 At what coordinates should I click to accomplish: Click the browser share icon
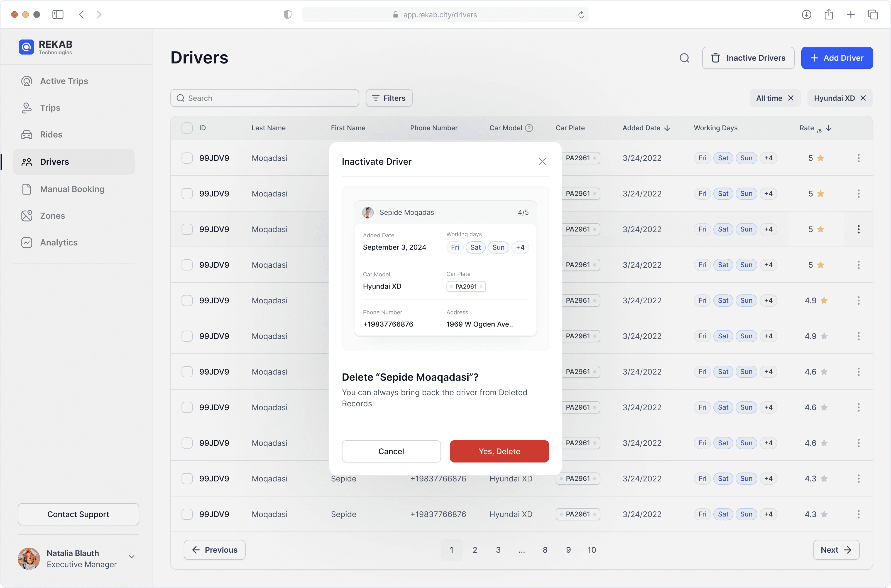tap(829, 15)
